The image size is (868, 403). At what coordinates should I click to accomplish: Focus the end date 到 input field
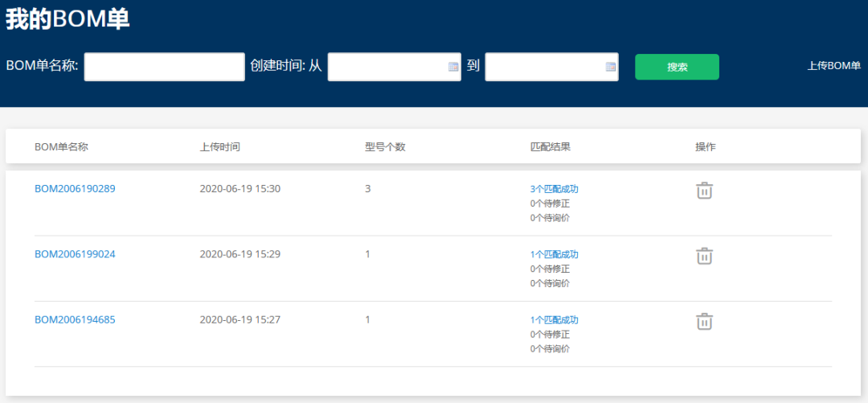pos(551,67)
